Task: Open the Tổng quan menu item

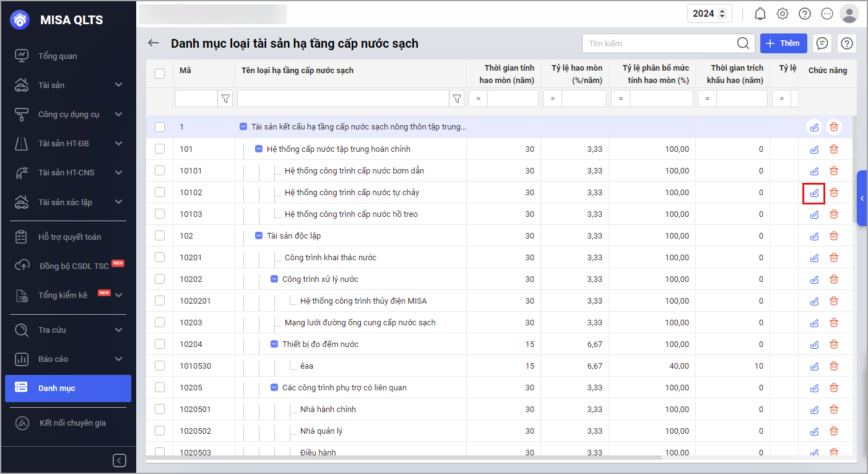Action: pos(58,56)
